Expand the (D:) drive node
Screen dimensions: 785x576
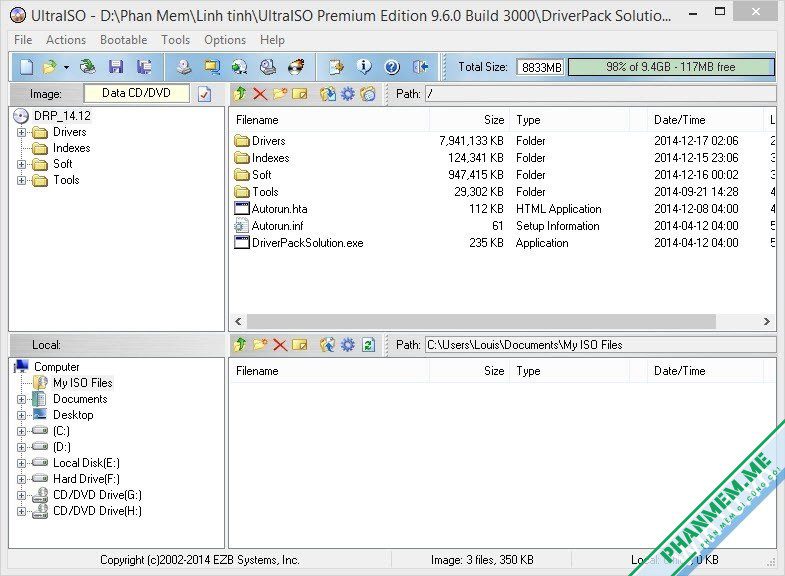click(x=21, y=447)
